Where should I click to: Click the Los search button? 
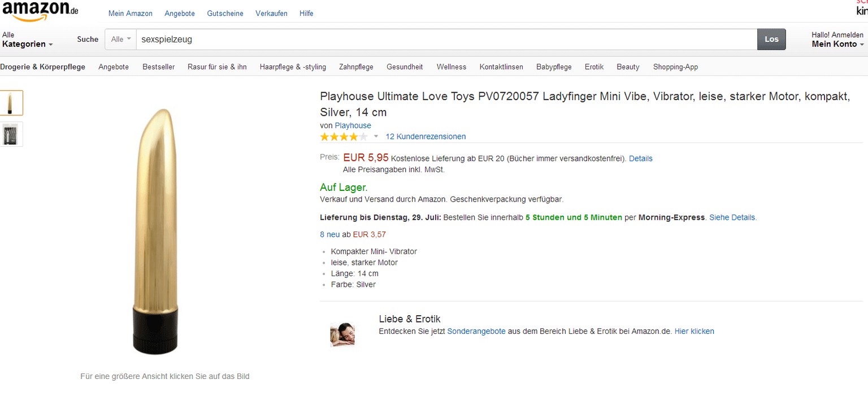771,39
